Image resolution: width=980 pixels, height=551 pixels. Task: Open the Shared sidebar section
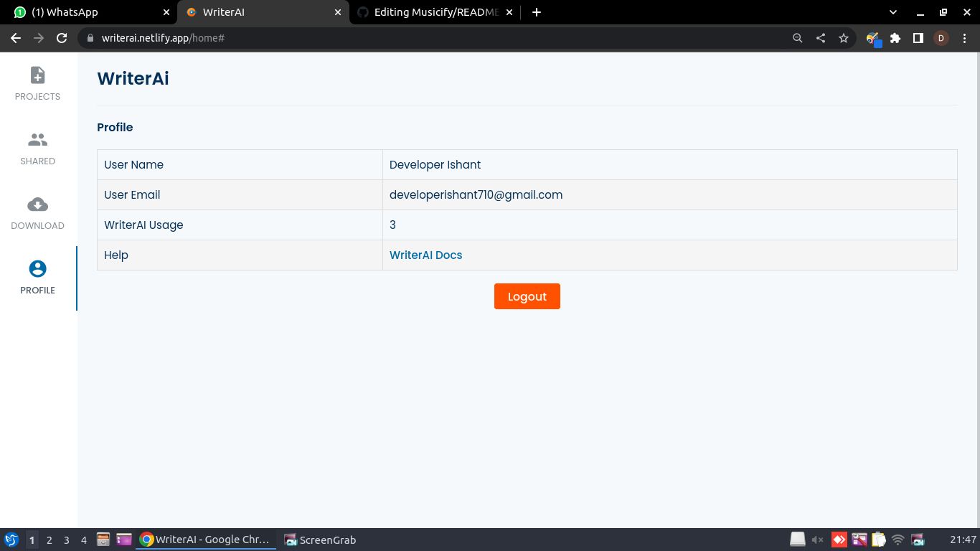pos(37,149)
